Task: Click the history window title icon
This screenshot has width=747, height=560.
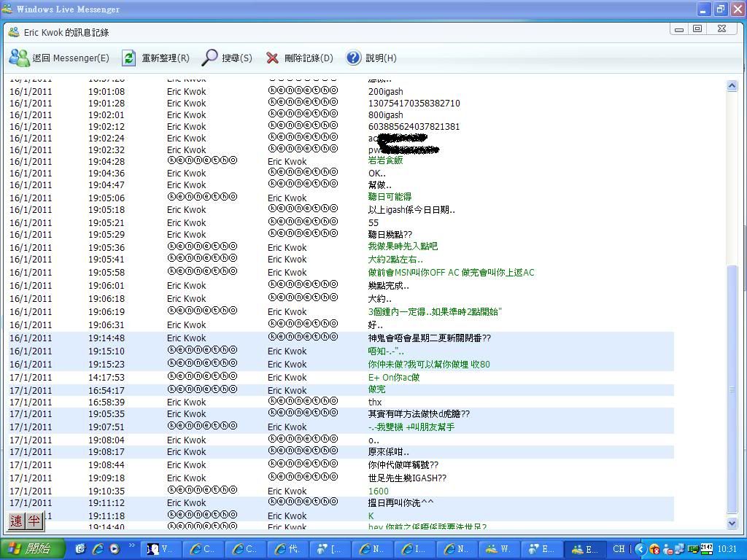Action: tap(14, 32)
